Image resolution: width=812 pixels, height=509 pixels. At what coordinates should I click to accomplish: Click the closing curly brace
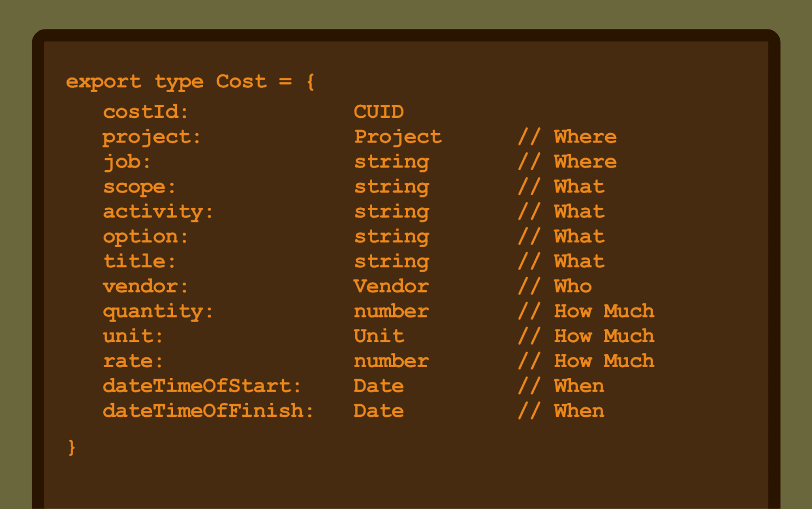(x=71, y=447)
